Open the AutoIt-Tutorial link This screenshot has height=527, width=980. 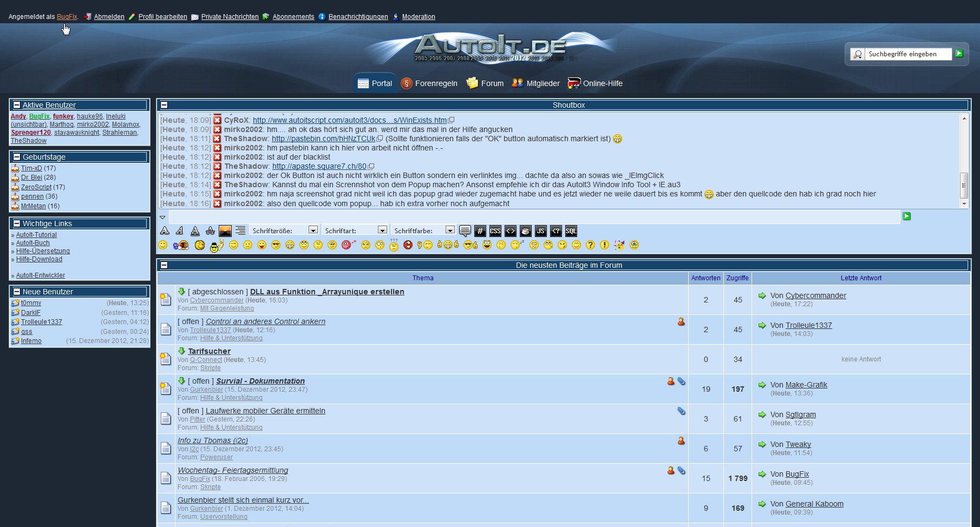36,235
